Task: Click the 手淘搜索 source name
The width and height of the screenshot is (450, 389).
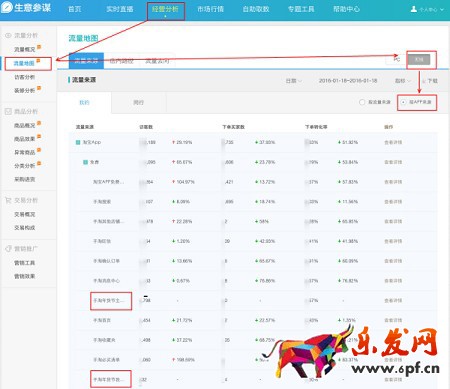Action: (x=102, y=202)
